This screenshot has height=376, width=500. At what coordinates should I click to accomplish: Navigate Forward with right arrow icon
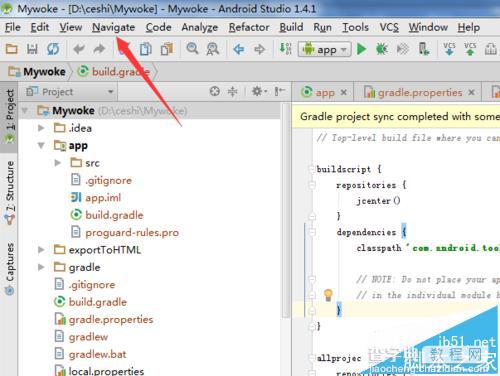point(259,50)
